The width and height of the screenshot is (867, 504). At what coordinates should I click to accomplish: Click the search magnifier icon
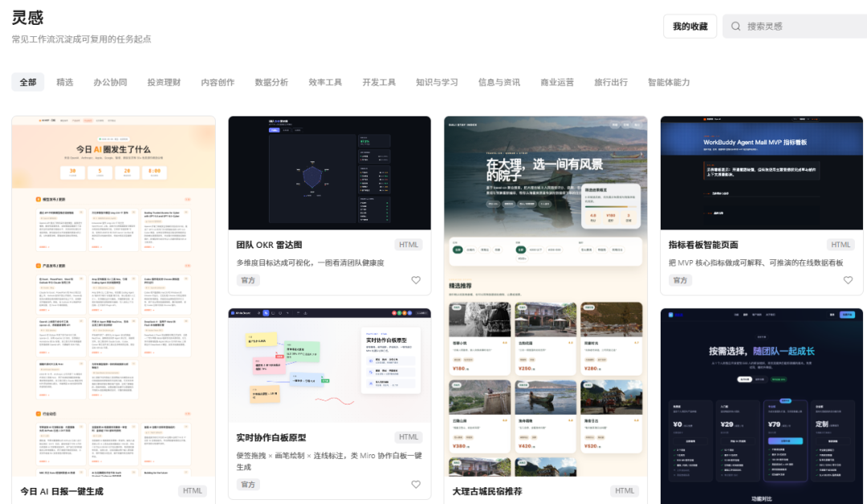[x=735, y=26]
